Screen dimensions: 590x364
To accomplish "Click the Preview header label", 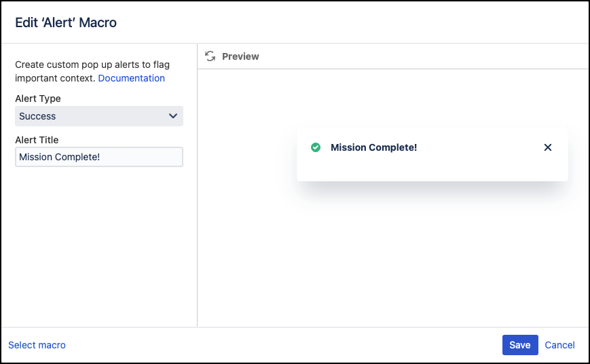I will click(x=240, y=56).
